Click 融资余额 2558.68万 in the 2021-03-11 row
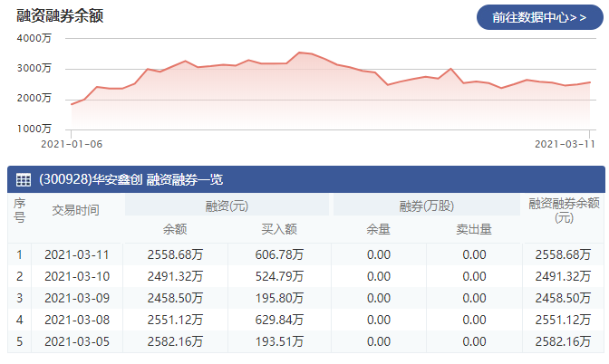This screenshot has width=609, height=364. [x=175, y=254]
